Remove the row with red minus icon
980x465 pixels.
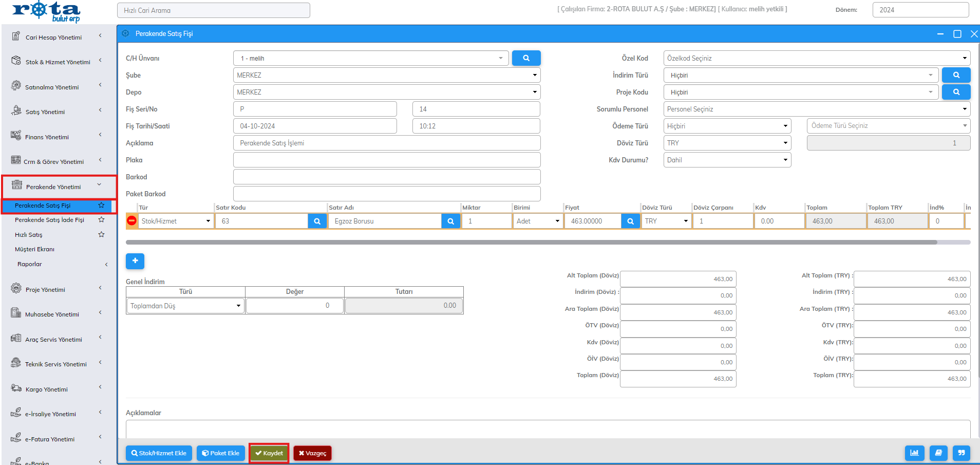pos(132,220)
